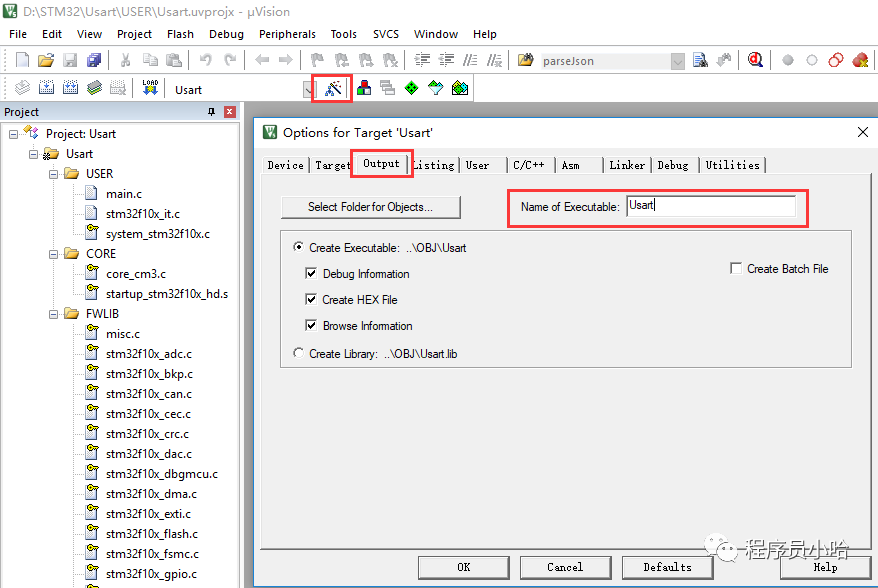Start debug session with magnifier icon
Viewport: 878px width, 588px height.
[755, 60]
